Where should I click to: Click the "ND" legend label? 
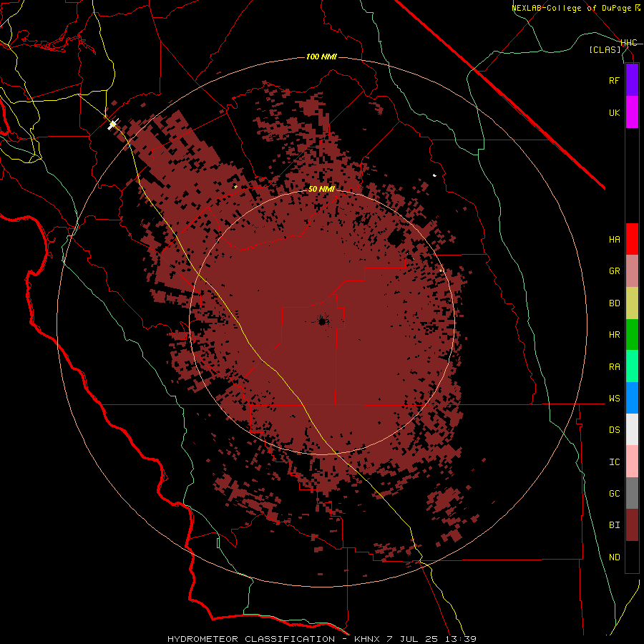click(614, 557)
